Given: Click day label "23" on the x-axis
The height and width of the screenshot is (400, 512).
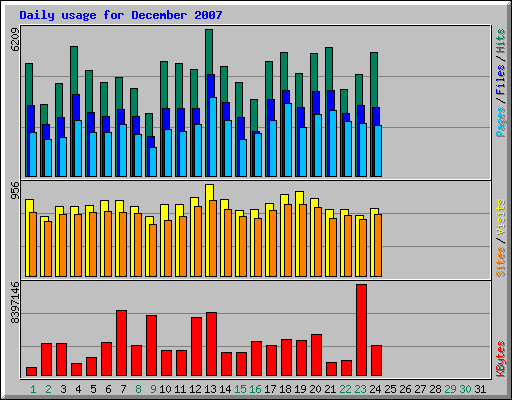Looking at the screenshot, I should point(360,389).
